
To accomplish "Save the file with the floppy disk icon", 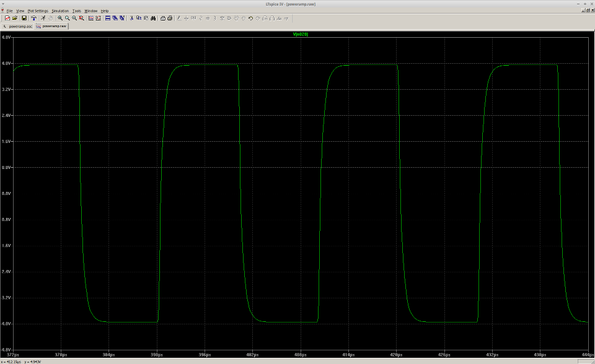I will 24,18.
